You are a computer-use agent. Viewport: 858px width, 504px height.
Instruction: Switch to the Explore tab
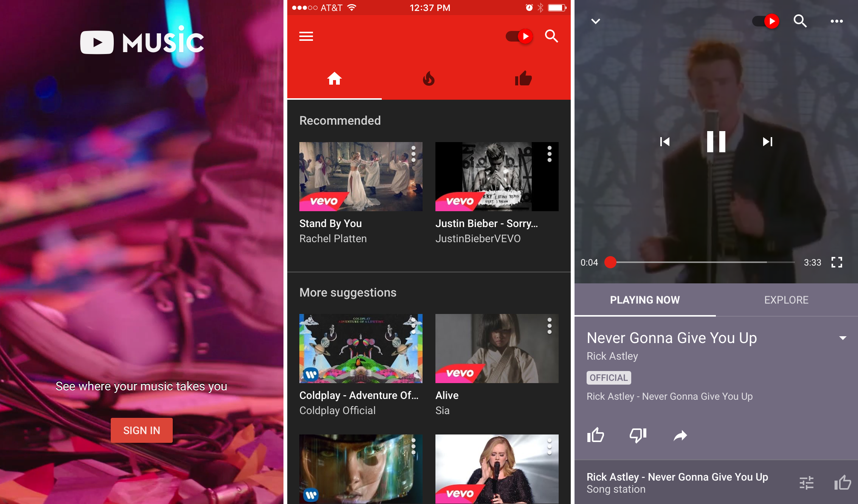[786, 299]
